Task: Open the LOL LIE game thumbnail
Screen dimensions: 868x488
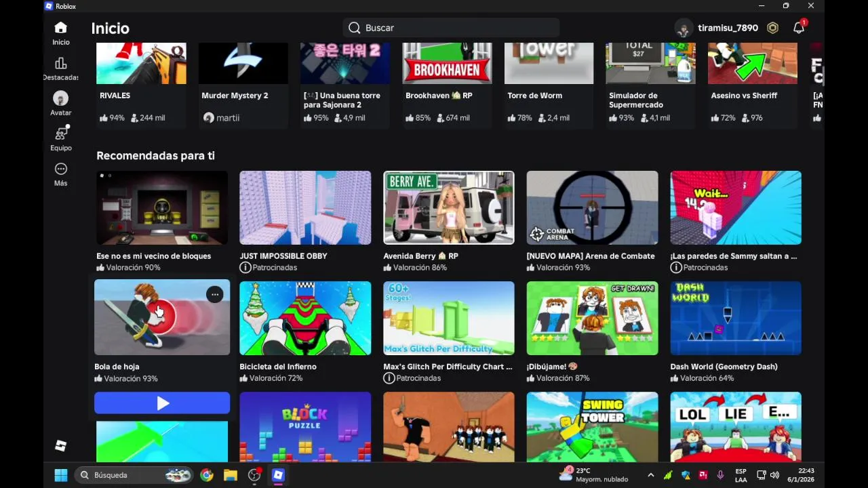Action: click(736, 427)
